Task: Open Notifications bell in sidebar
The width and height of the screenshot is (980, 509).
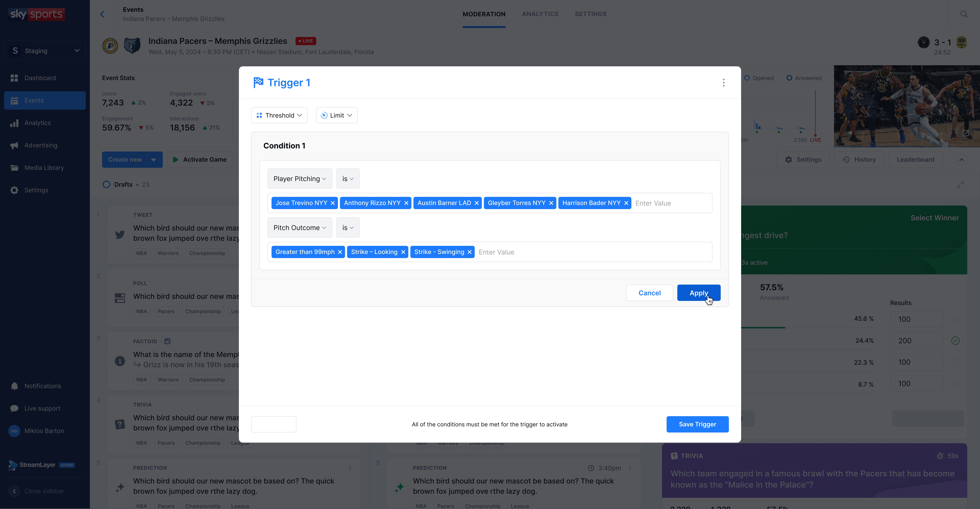Action: (14, 386)
